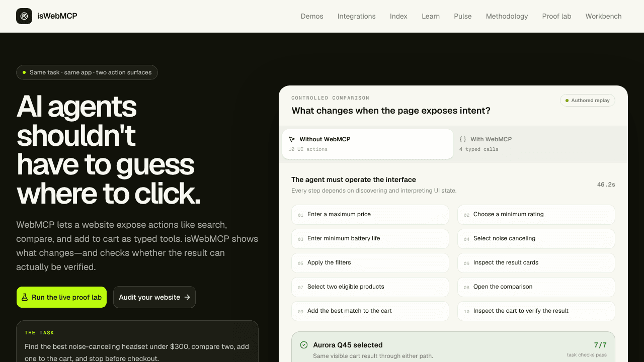Click the 4 typed calls caption
The image size is (644, 362).
click(479, 149)
